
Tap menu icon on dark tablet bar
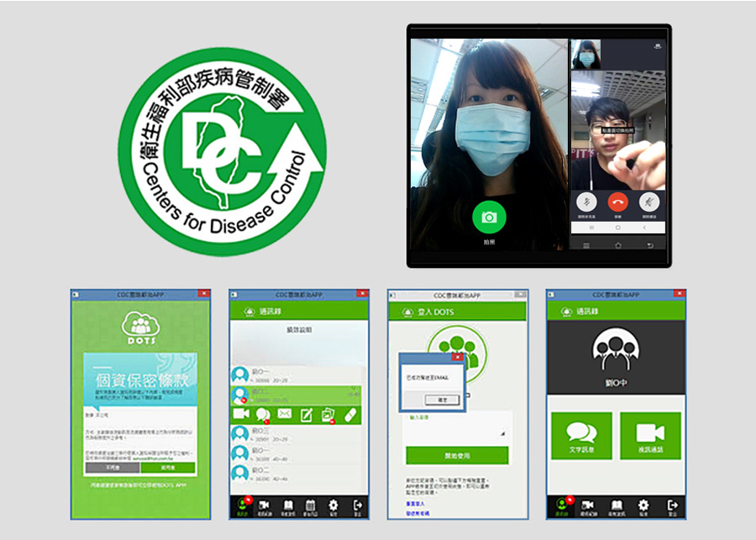[x=586, y=245]
